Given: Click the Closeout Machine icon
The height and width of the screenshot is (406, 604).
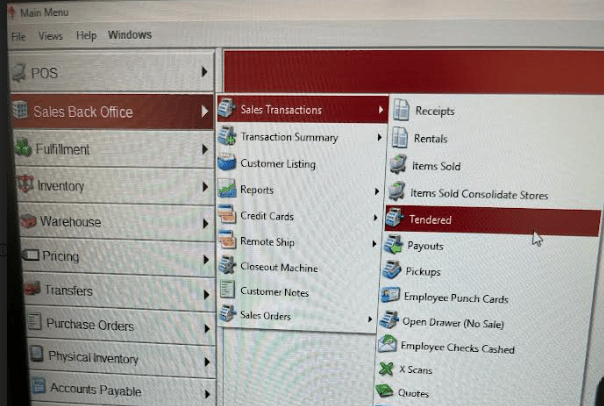Looking at the screenshot, I should 227,265.
